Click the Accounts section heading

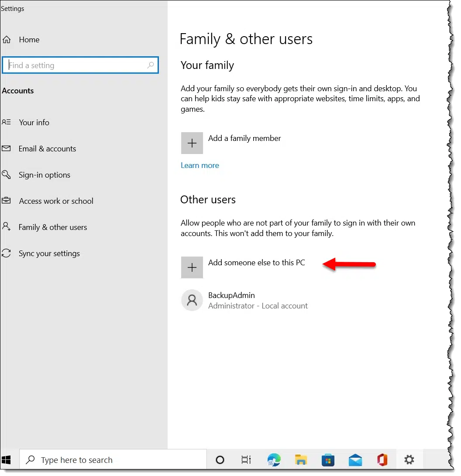(17, 91)
